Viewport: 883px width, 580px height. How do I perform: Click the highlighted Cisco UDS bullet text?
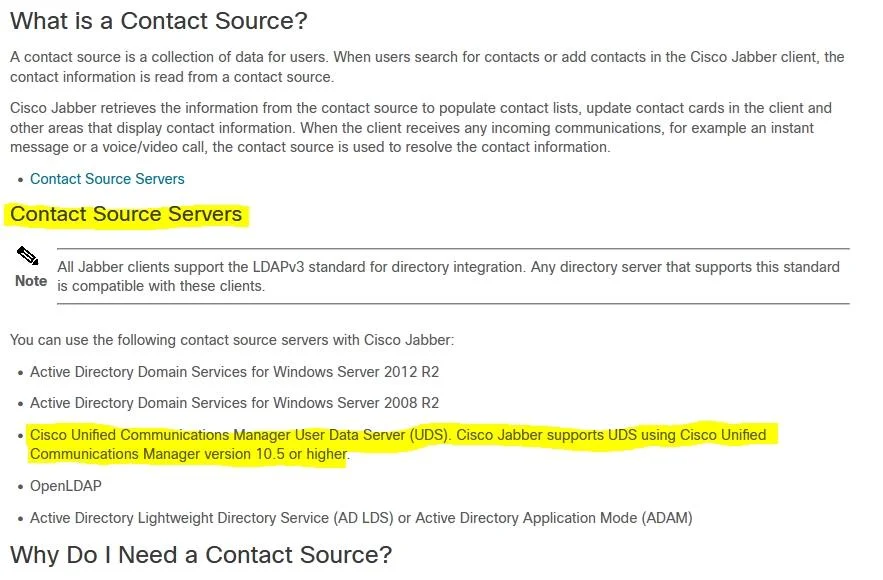(398, 444)
